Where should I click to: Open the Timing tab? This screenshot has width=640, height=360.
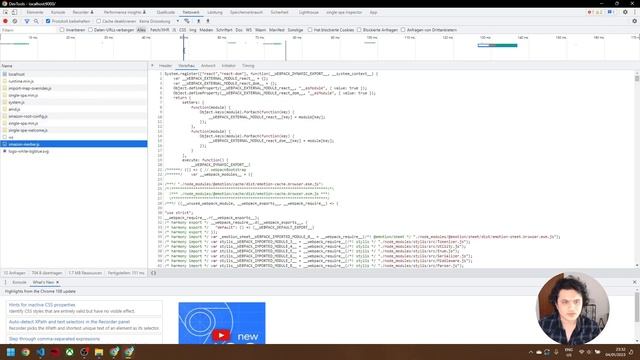point(248,65)
